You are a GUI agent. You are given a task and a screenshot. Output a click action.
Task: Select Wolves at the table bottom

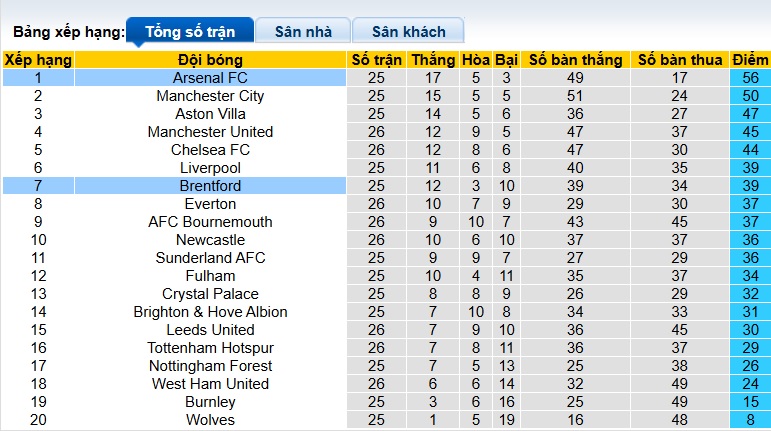(210, 420)
